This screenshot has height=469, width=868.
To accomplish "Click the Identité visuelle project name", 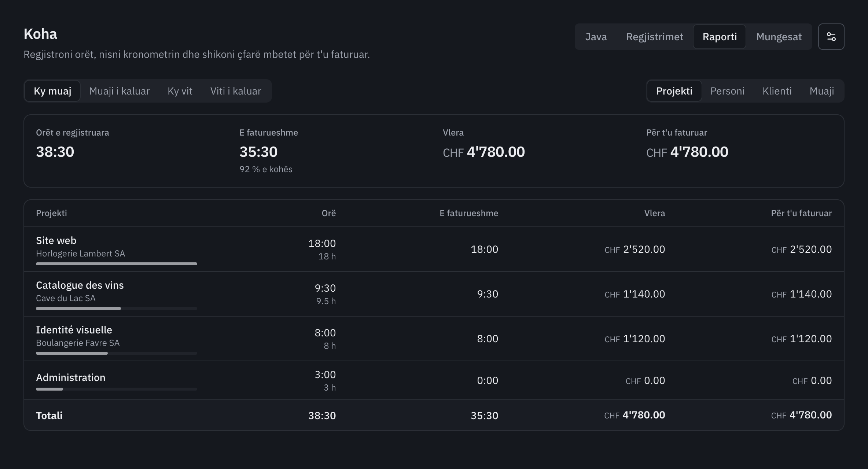I will click(74, 330).
